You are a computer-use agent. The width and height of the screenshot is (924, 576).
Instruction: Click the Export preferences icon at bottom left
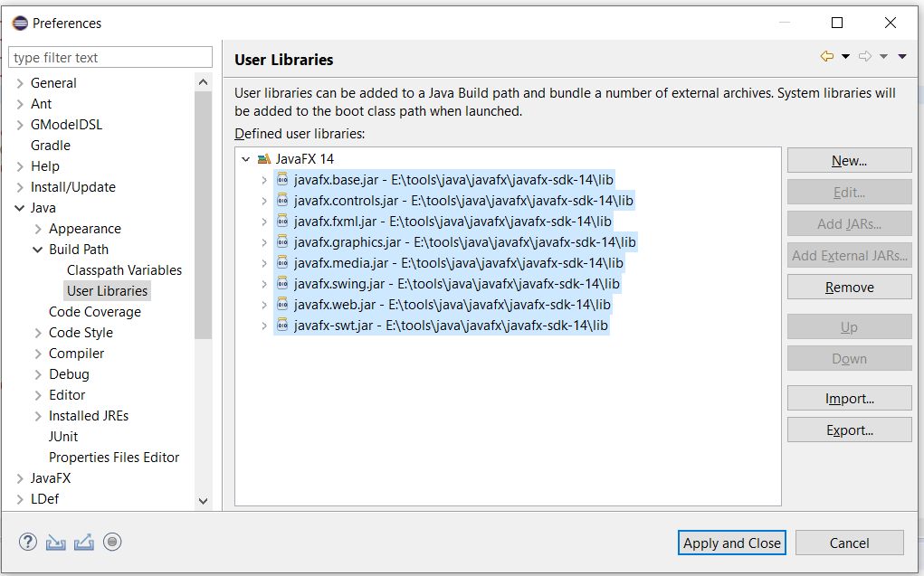pyautogui.click(x=83, y=542)
